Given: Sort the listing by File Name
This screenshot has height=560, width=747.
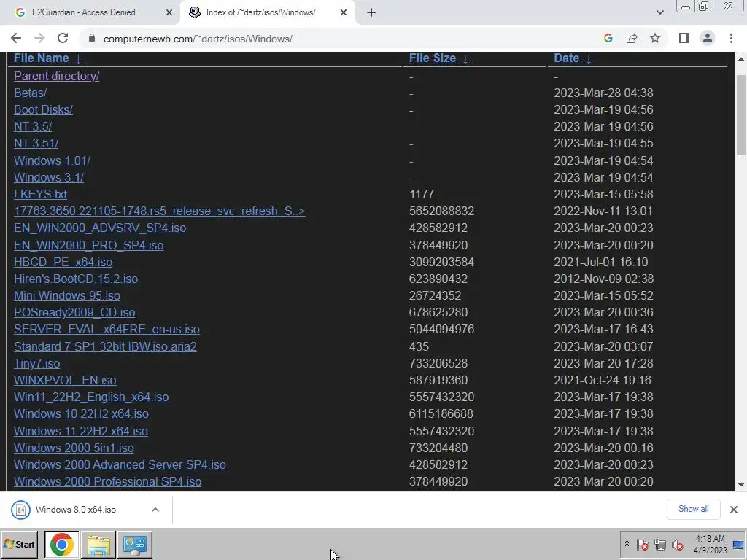Looking at the screenshot, I should click(42, 58).
